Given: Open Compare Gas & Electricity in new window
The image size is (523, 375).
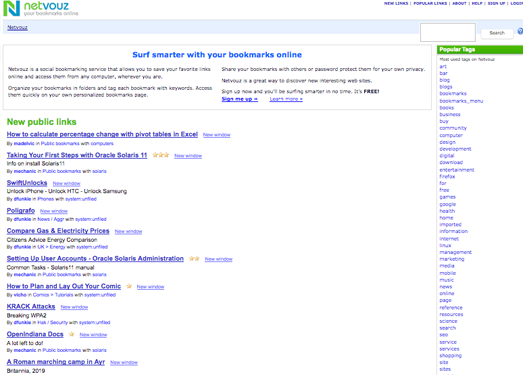Looking at the screenshot, I should [128, 232].
